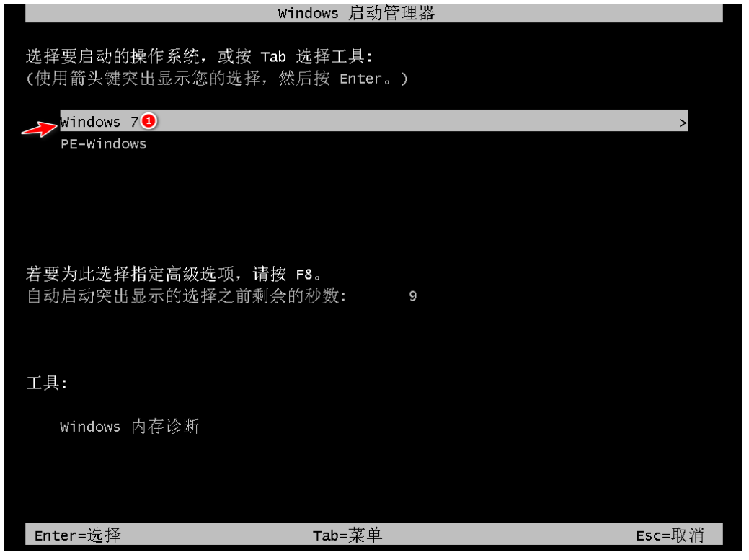Open the Windows 内存诊断 tool
Screen dimensions: 749x560
click(130, 426)
